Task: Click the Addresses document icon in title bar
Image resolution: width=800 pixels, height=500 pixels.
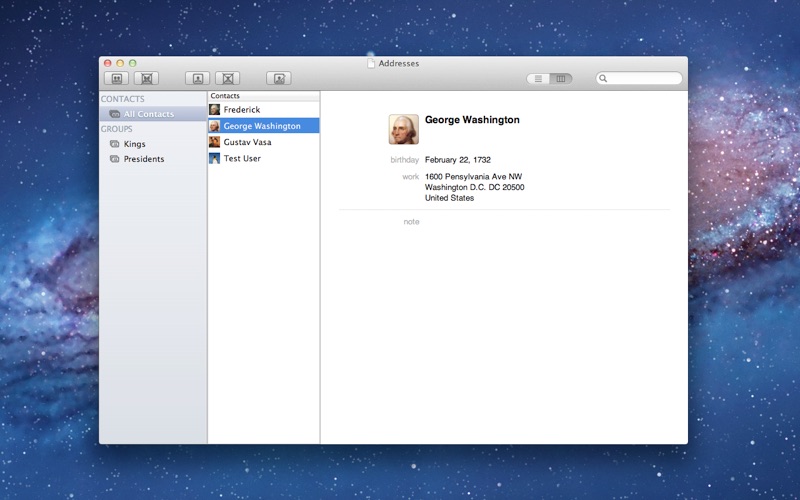Action: (371, 63)
